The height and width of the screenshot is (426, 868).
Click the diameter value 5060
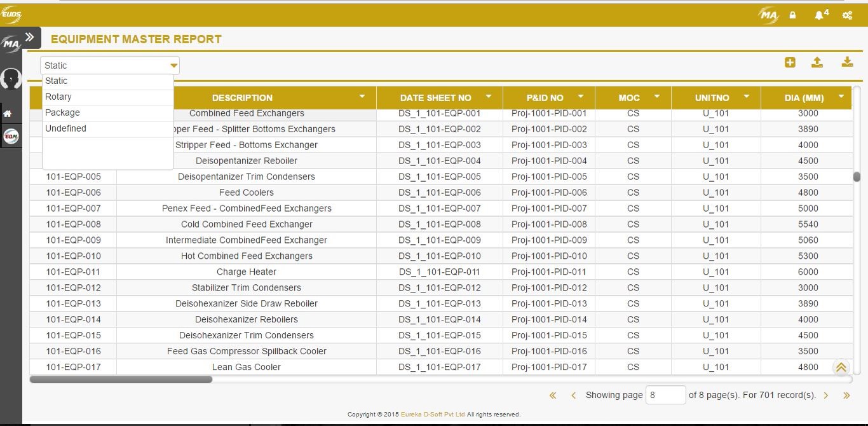tap(808, 240)
